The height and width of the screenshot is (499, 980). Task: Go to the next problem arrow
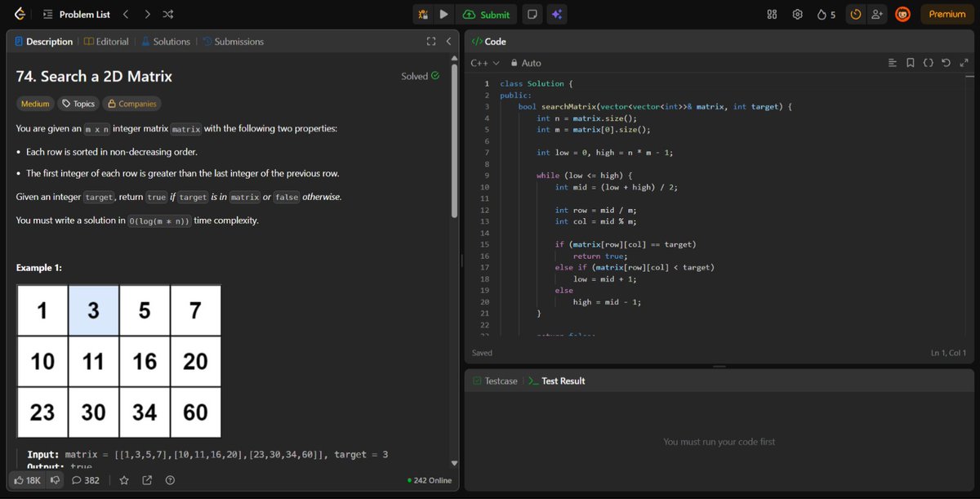[147, 15]
